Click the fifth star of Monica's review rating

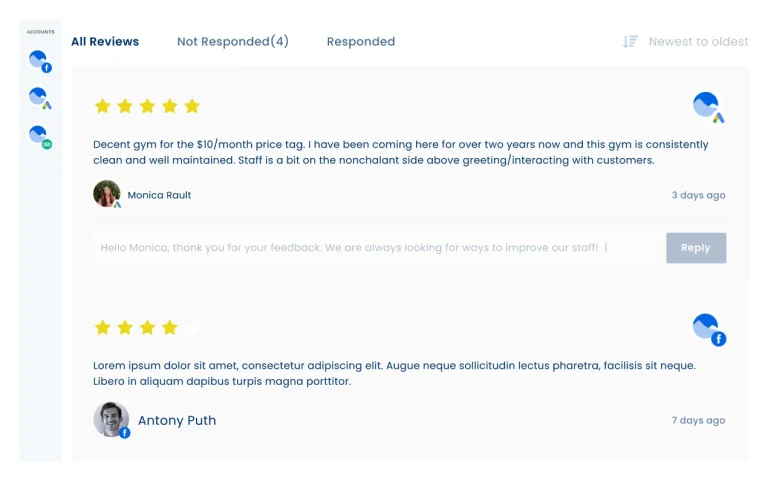192,106
